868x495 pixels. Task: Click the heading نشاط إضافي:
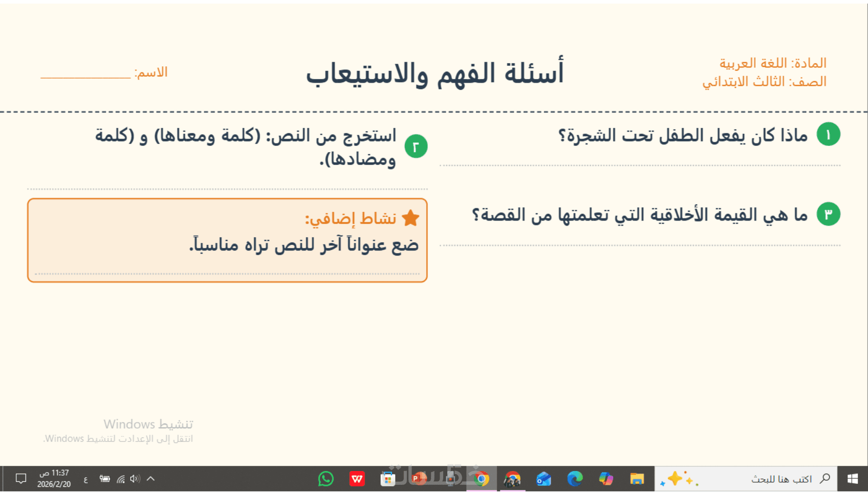tap(351, 218)
